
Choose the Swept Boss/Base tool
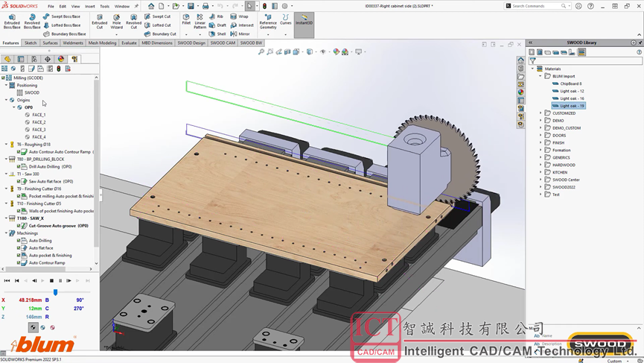pos(61,16)
